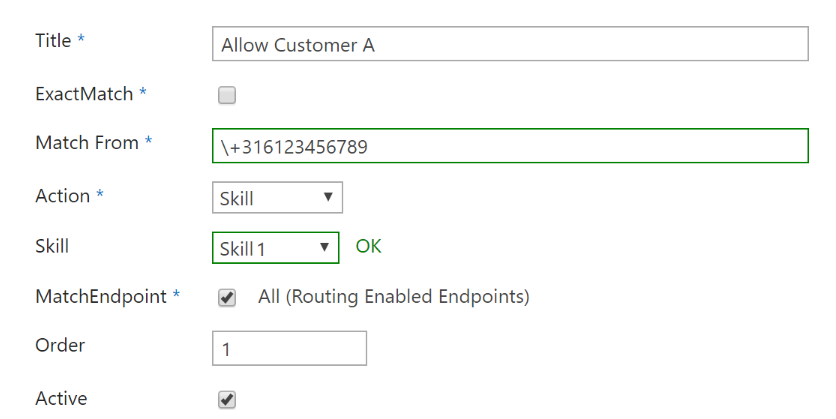Click inside the Match From number field
836x419 pixels.
[510, 146]
